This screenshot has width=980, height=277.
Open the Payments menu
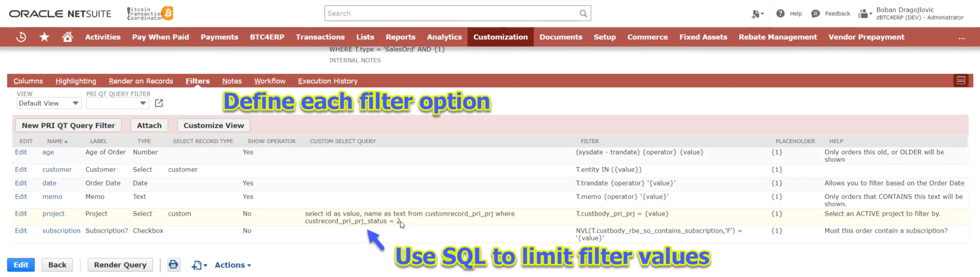(219, 37)
